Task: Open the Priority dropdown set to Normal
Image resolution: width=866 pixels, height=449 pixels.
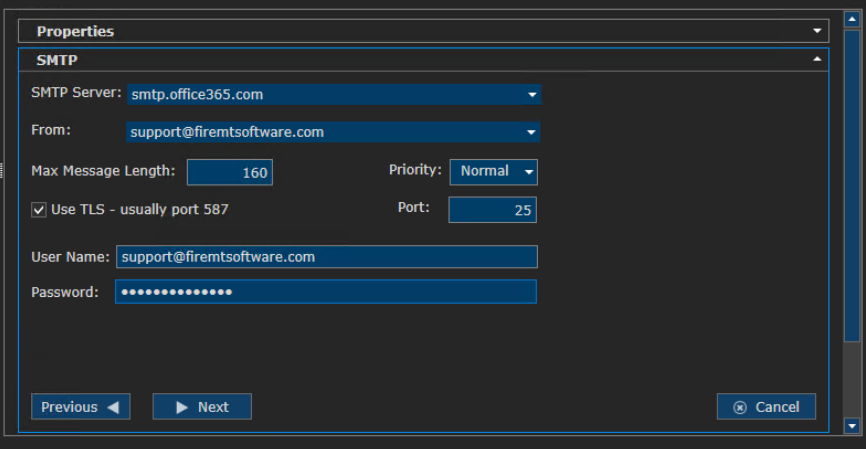Action: pyautogui.click(x=493, y=172)
